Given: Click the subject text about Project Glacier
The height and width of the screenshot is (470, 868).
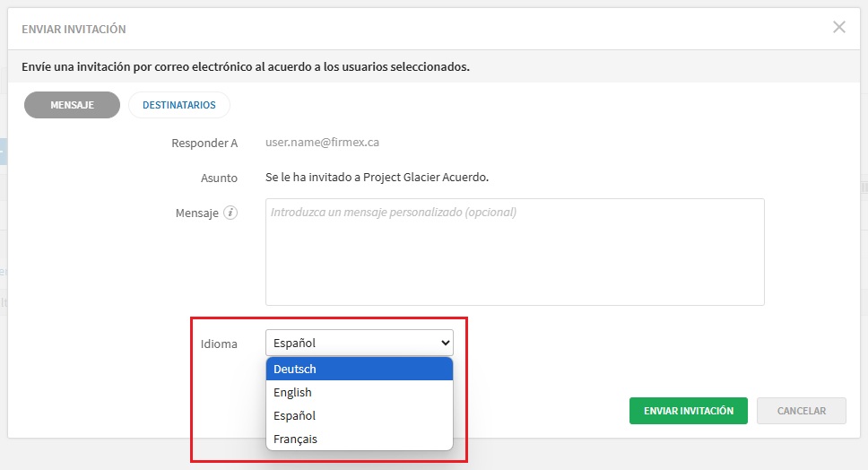Looking at the screenshot, I should click(x=377, y=178).
